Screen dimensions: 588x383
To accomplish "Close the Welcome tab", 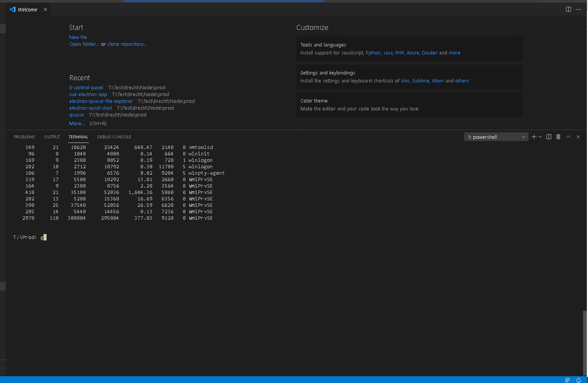I will tap(45, 9).
